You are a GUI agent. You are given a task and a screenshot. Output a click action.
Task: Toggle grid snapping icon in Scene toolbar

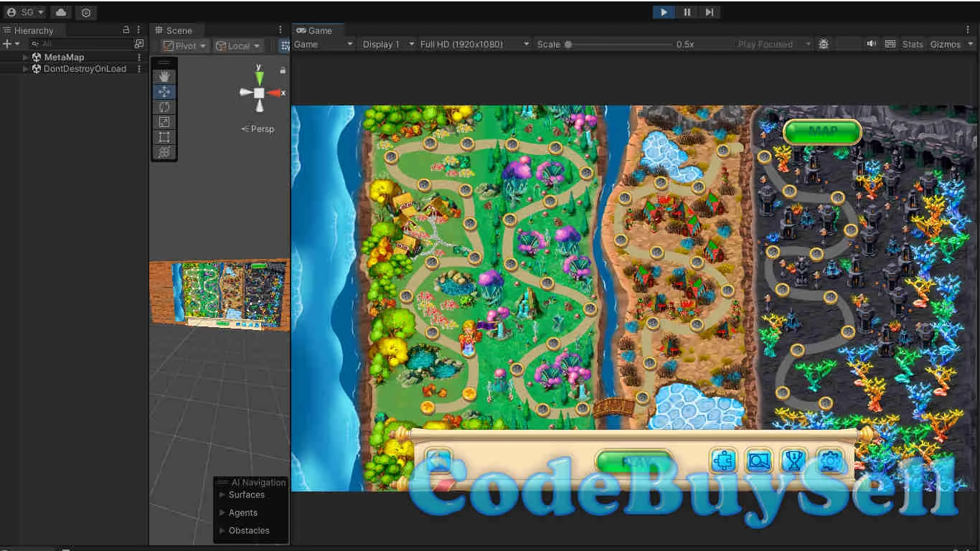(284, 45)
